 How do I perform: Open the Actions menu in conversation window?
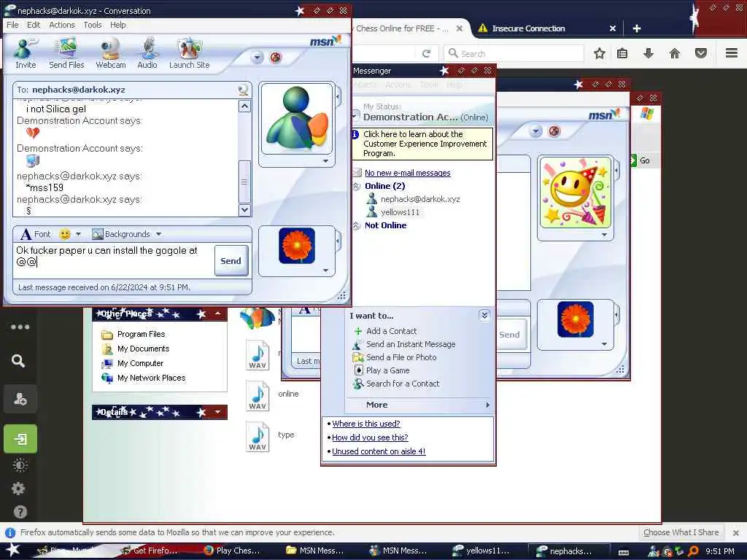point(62,25)
